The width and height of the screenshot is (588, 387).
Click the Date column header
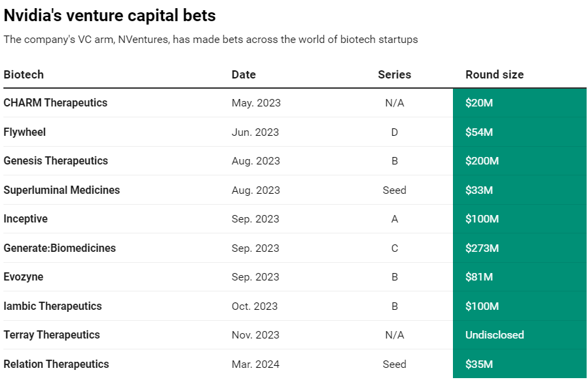click(x=244, y=74)
